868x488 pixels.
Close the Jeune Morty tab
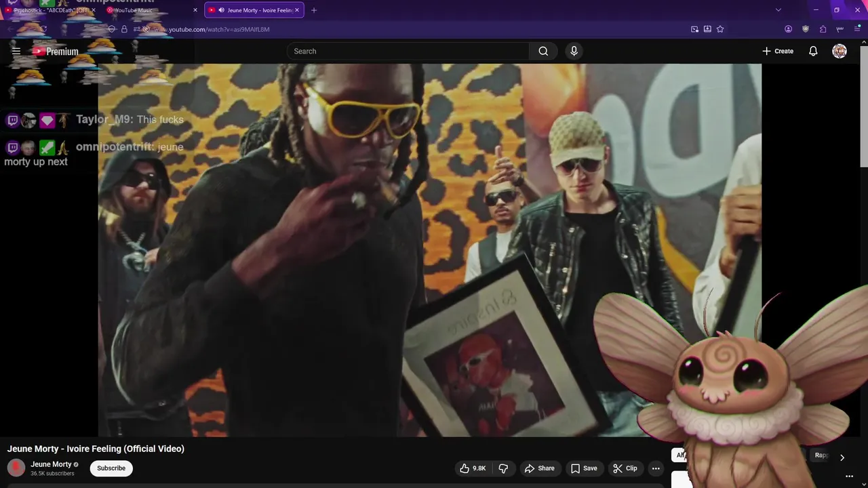click(297, 10)
